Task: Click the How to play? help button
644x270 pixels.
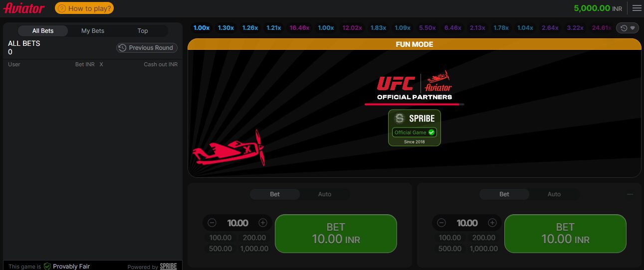Action: point(84,8)
